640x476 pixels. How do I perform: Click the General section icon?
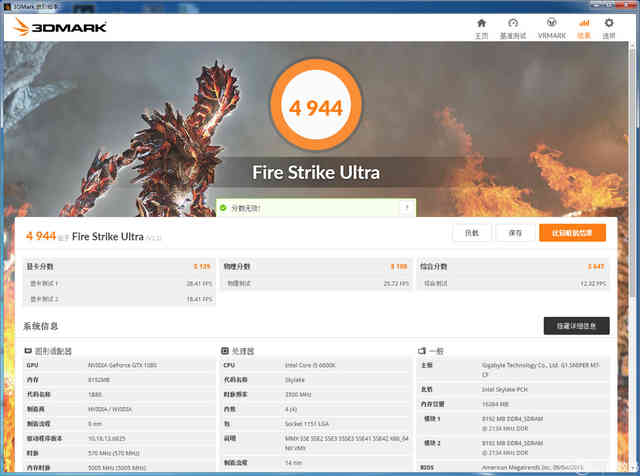tap(422, 351)
